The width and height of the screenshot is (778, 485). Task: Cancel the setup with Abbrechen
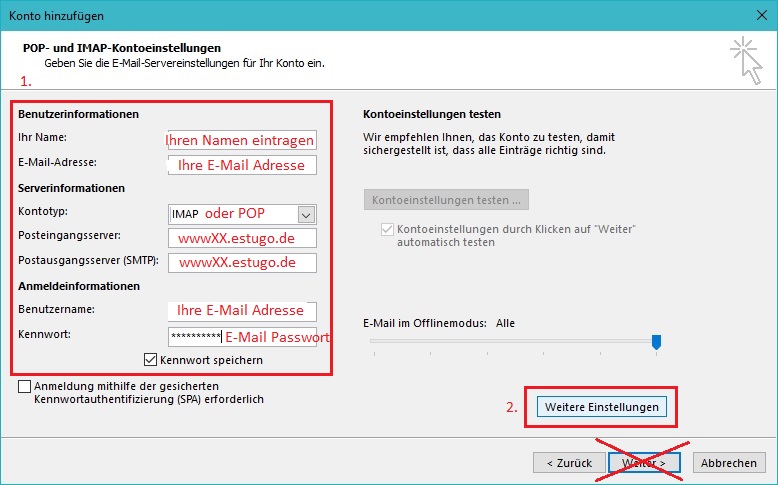coord(727,463)
